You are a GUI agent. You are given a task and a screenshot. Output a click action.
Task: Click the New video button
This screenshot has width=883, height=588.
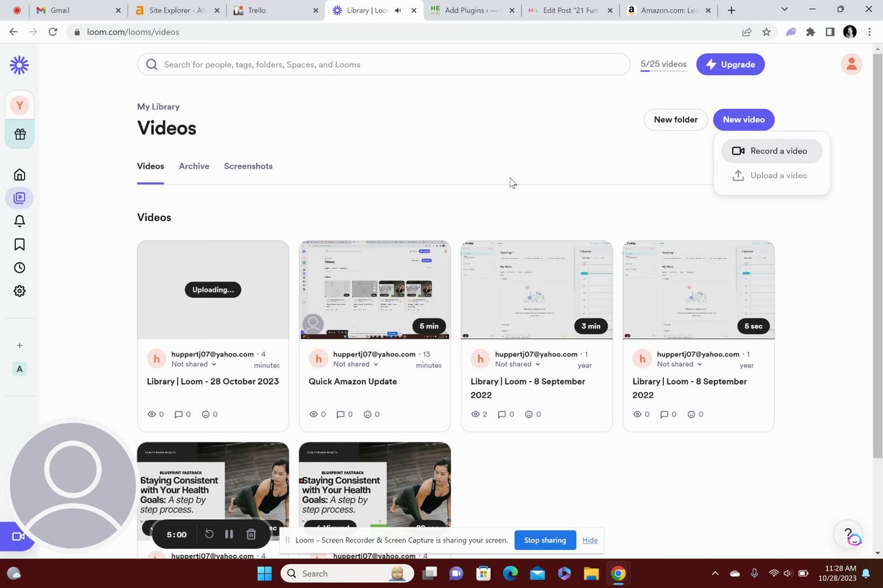[744, 119]
